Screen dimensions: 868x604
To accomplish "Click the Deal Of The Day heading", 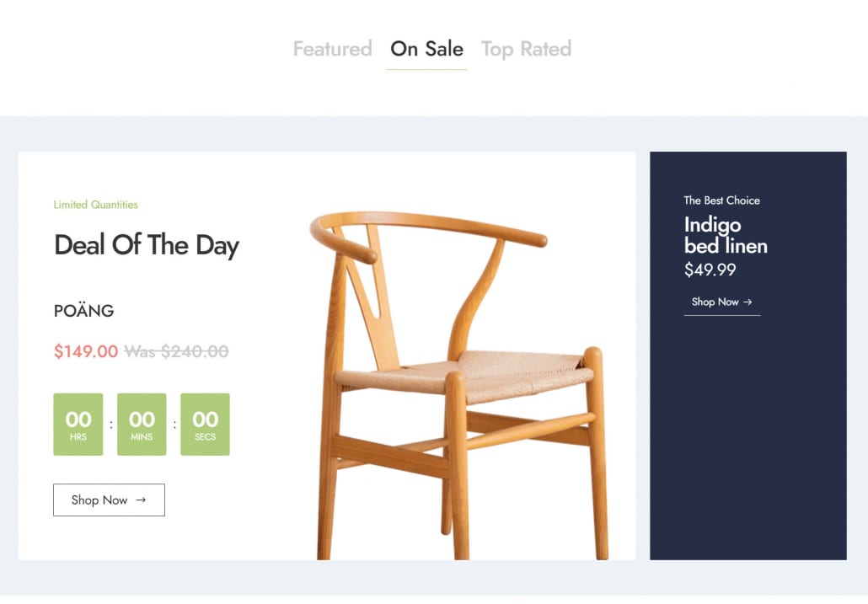I will [147, 245].
